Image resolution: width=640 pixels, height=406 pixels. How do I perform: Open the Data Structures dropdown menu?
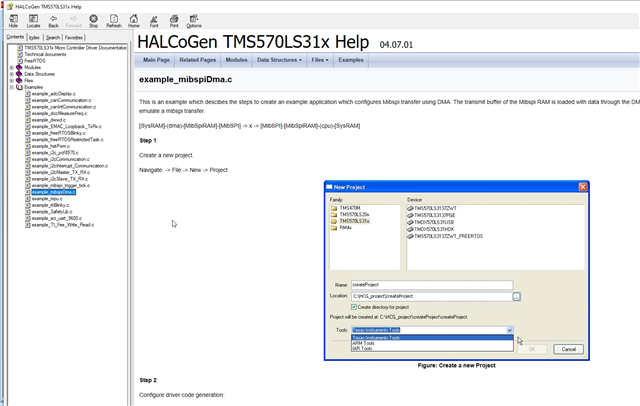coord(279,60)
